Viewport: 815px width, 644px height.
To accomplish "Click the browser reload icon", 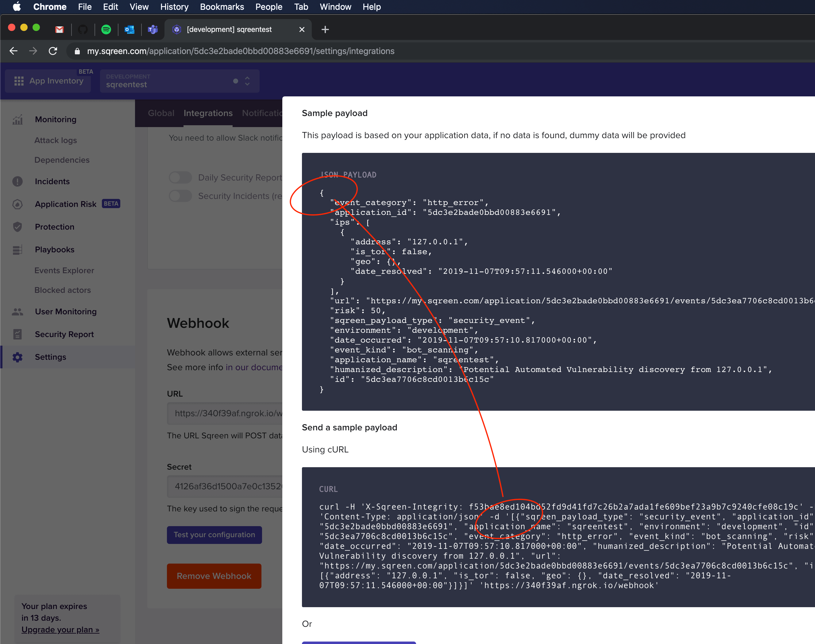I will pyautogui.click(x=53, y=51).
